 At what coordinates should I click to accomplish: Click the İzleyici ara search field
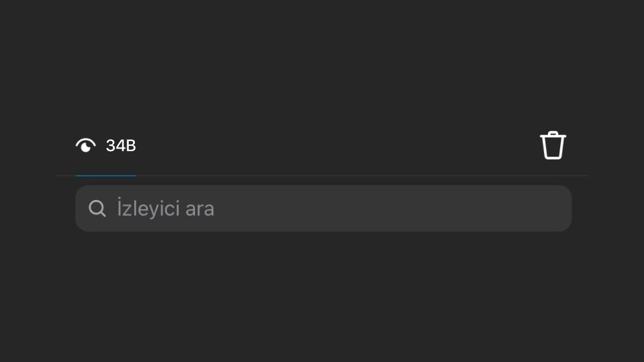323,208
